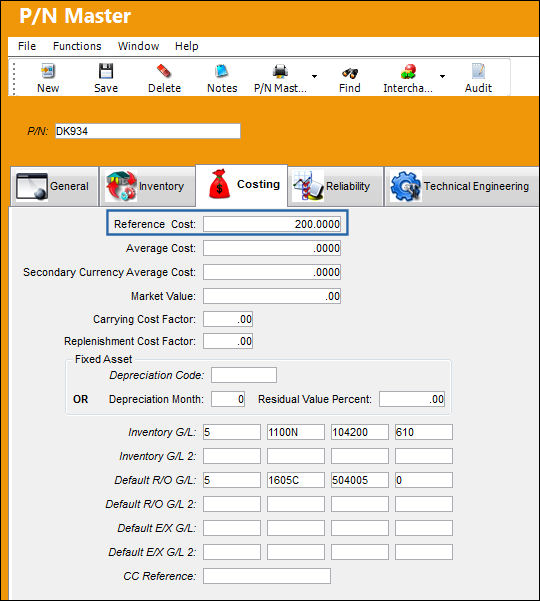Click the Inventory G/L field containing 104200
Viewport: 540px width, 601px height.
point(360,432)
